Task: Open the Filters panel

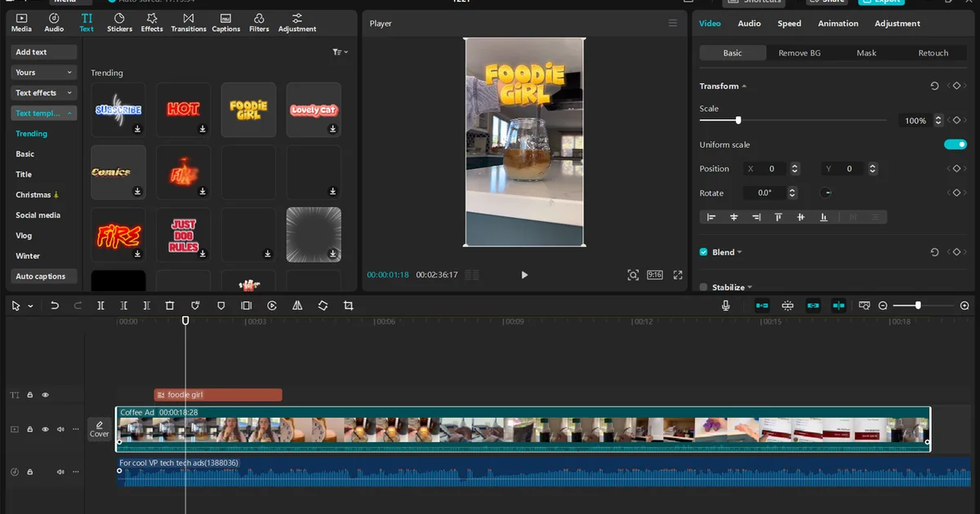Action: point(258,22)
